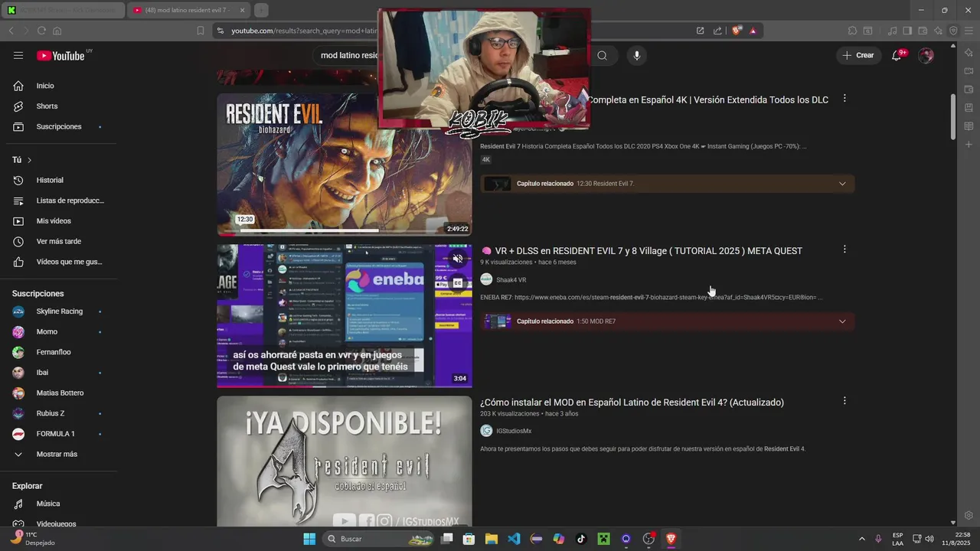
Task: Open Suscripciones from the sidebar
Action: tap(58, 127)
